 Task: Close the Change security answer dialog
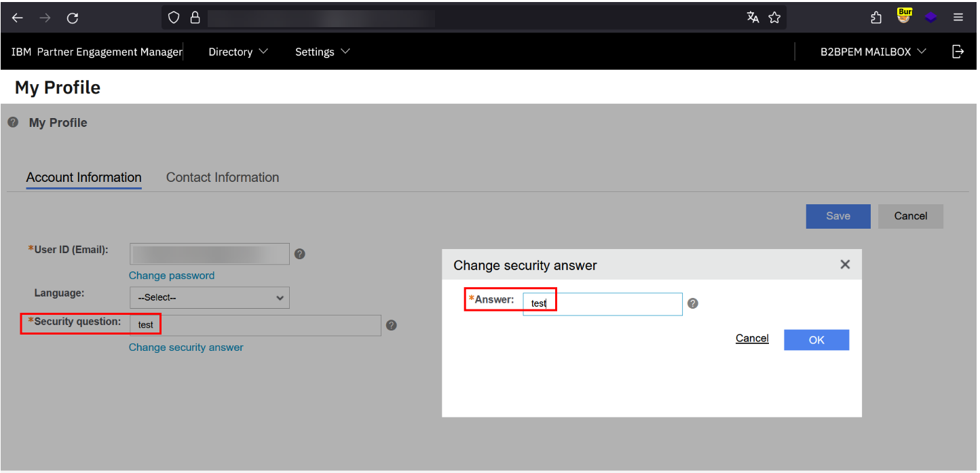(x=845, y=265)
